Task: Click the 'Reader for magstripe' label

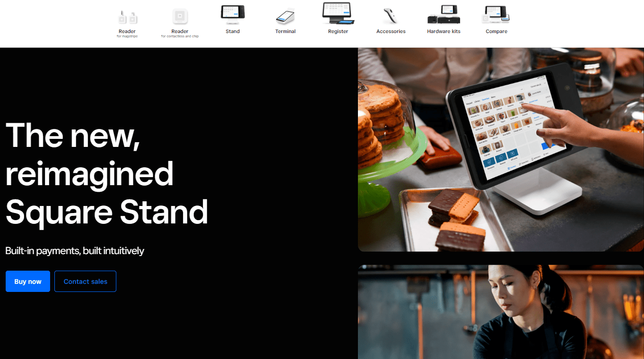Action: 127,34
